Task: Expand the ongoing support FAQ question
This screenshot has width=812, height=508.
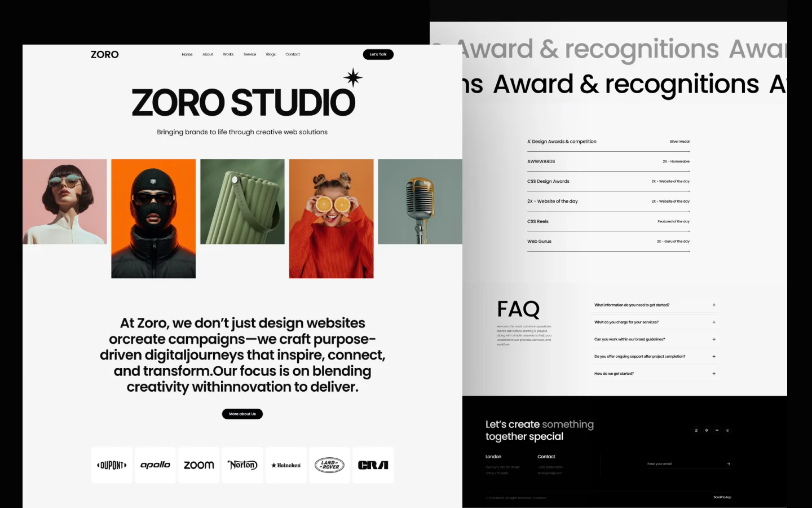Action: 713,357
